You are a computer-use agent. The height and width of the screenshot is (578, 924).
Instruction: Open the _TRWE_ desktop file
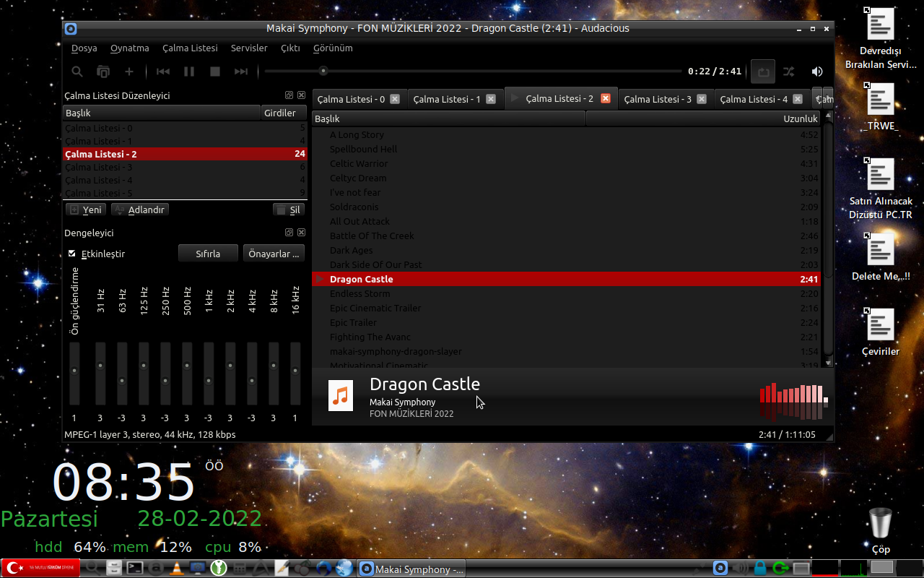click(x=881, y=107)
